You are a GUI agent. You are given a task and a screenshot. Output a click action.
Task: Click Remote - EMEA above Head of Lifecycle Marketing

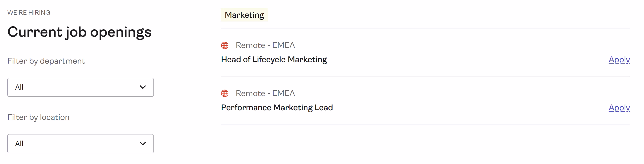pos(265,45)
